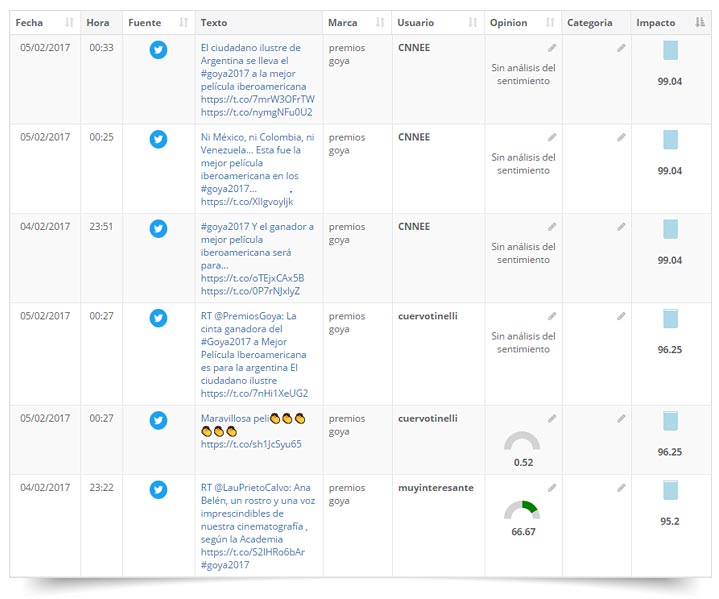Click the Usuario column header label
The height and width of the screenshot is (599, 719).
(x=415, y=22)
